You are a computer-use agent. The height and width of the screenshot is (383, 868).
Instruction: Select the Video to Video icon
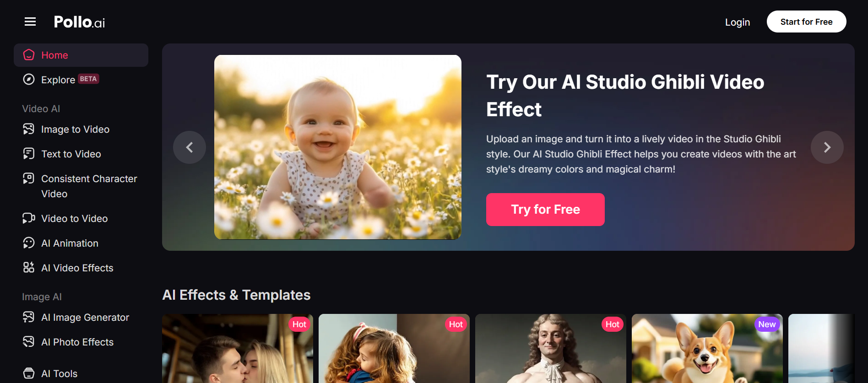29,218
